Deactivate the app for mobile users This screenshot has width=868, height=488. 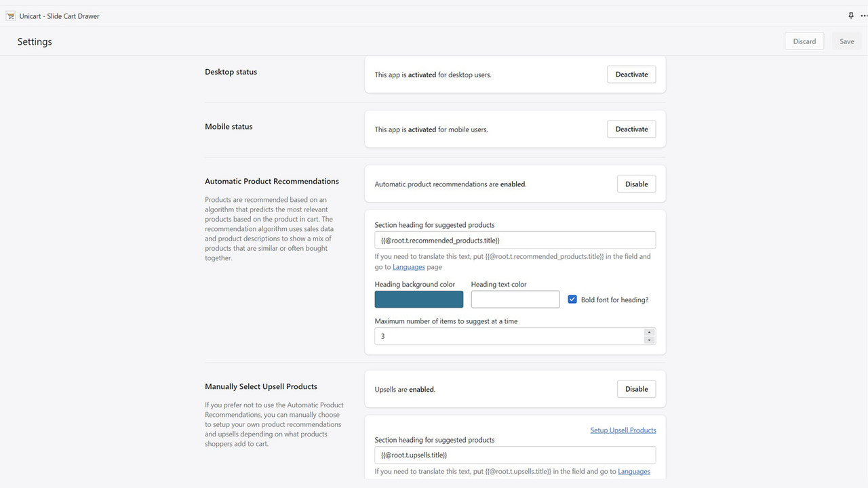[x=631, y=129]
